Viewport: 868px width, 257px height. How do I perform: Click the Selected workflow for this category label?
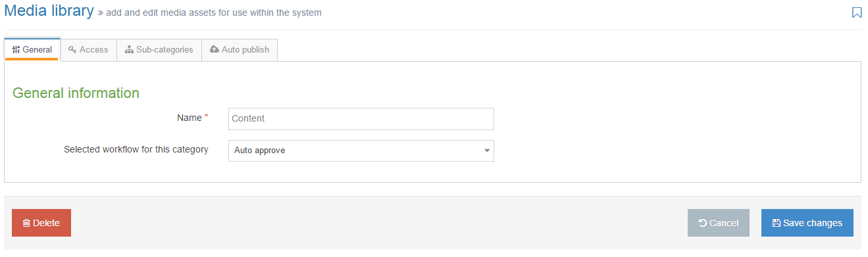pyautogui.click(x=136, y=150)
